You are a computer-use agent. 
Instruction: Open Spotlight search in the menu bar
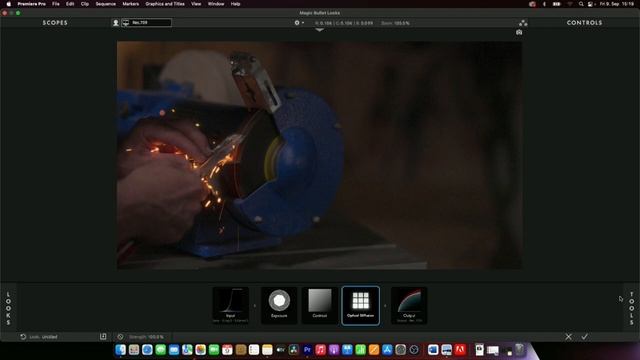click(x=581, y=4)
